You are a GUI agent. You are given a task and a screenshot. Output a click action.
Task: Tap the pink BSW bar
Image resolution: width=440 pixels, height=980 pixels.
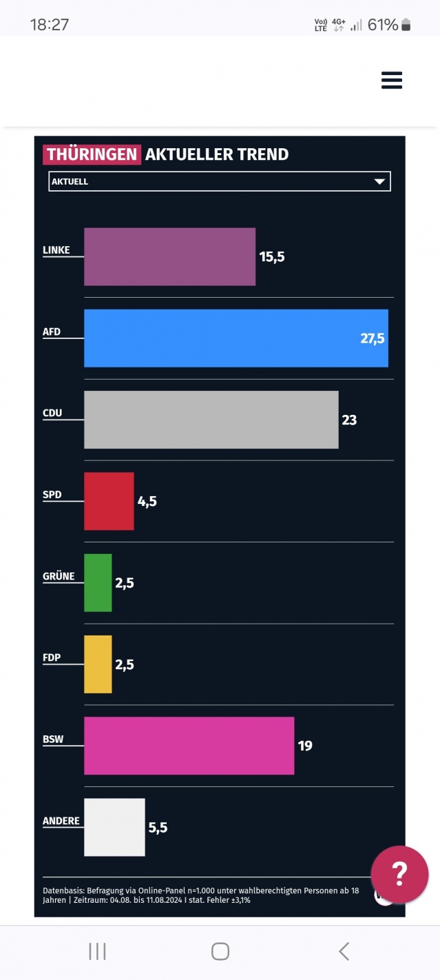(x=189, y=746)
